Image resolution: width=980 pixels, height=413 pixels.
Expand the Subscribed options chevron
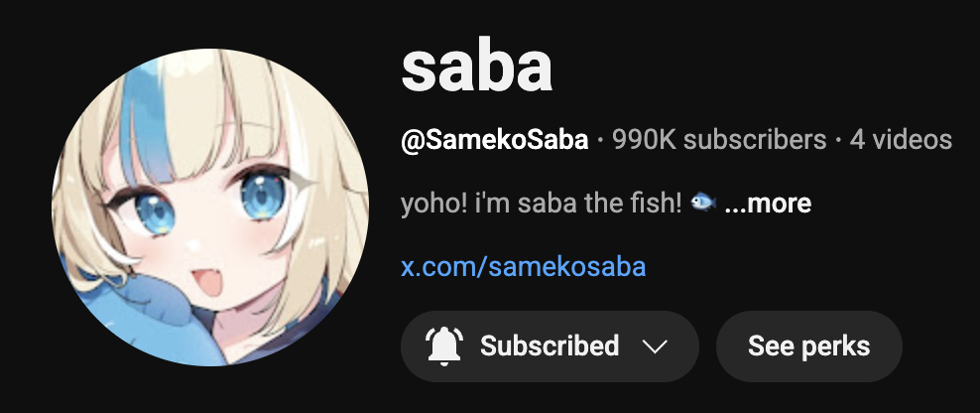(x=655, y=346)
